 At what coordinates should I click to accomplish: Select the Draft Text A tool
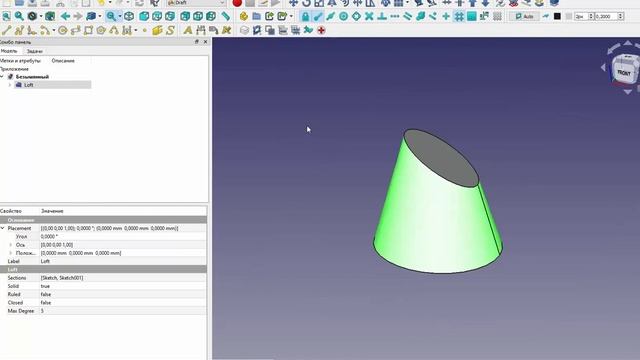point(187,30)
